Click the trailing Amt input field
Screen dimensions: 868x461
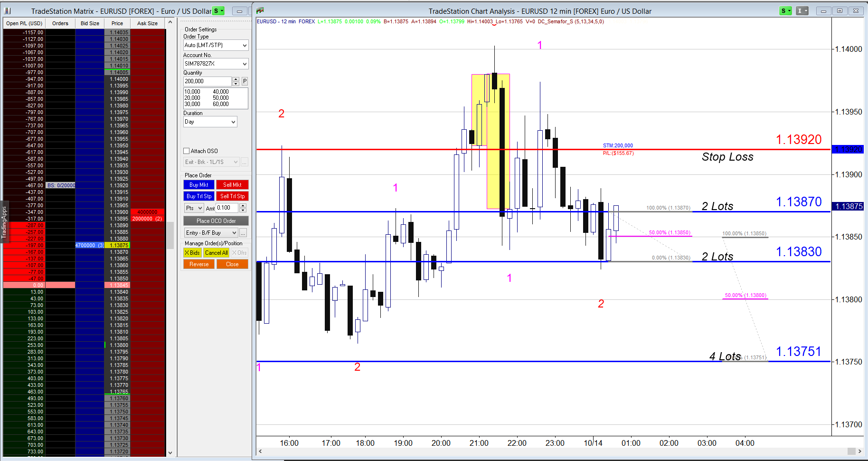coord(227,208)
